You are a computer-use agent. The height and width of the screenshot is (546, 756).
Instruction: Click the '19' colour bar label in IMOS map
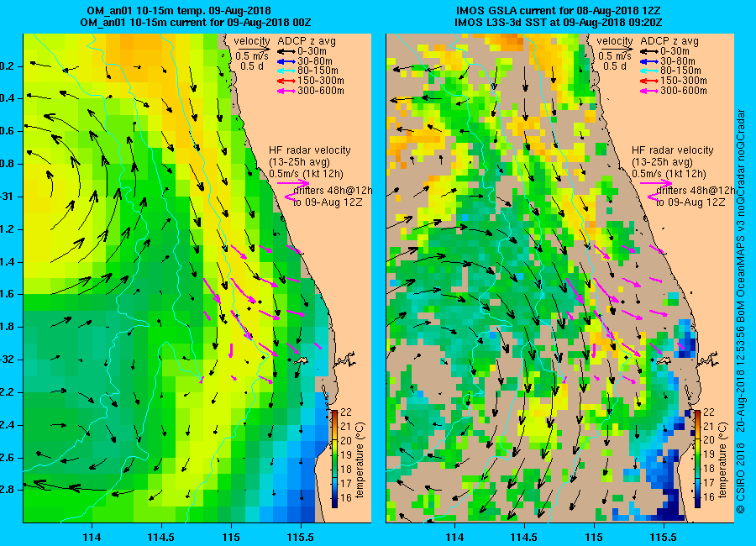pyautogui.click(x=709, y=454)
